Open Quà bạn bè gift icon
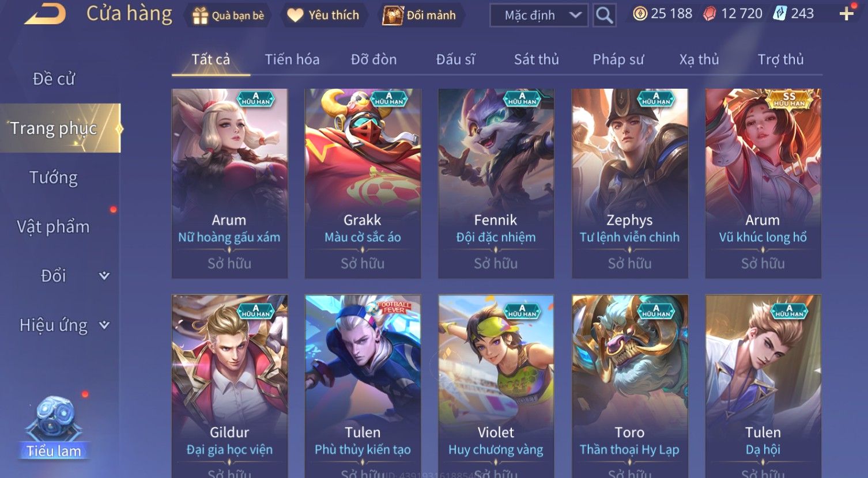The height and width of the screenshot is (478, 868). (x=200, y=16)
